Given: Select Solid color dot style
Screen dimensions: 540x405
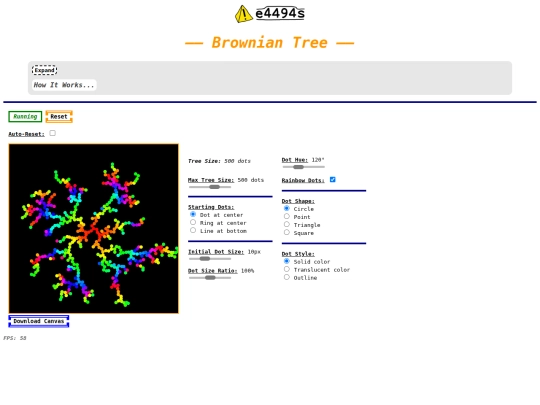Looking at the screenshot, I should coord(287,261).
